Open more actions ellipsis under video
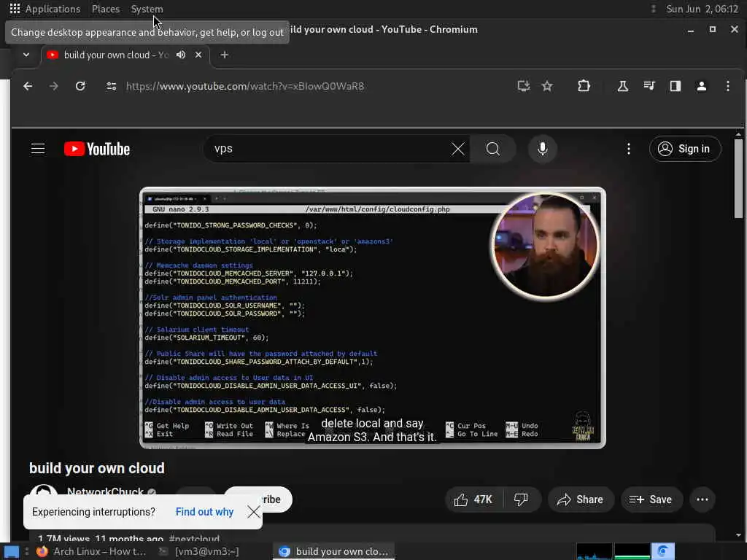Viewport: 747px width, 560px height. 703,499
